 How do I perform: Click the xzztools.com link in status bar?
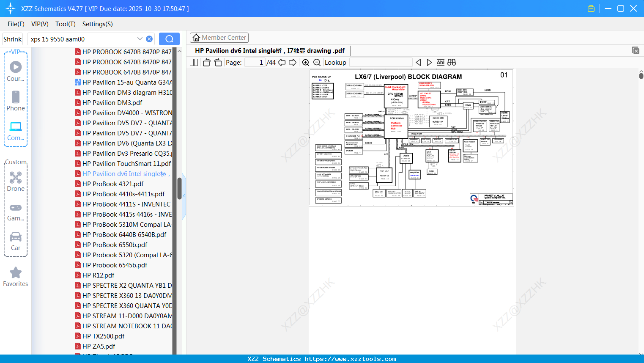[350, 359]
